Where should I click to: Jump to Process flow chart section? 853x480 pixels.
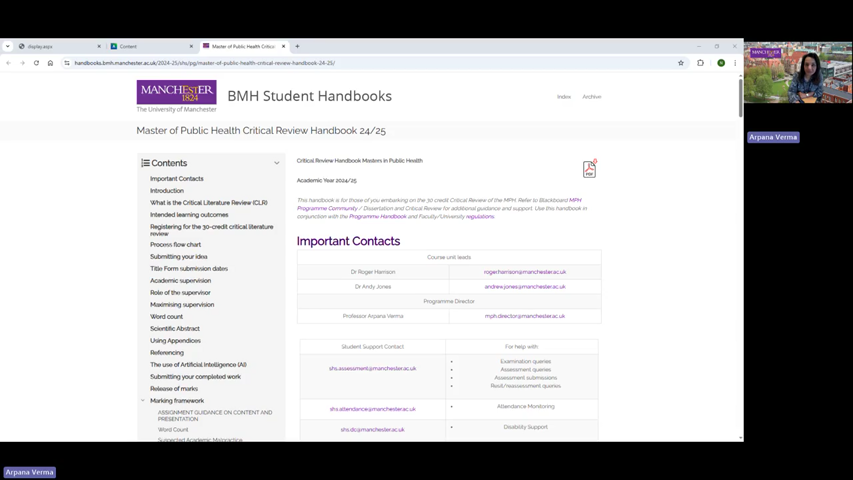[175, 245]
